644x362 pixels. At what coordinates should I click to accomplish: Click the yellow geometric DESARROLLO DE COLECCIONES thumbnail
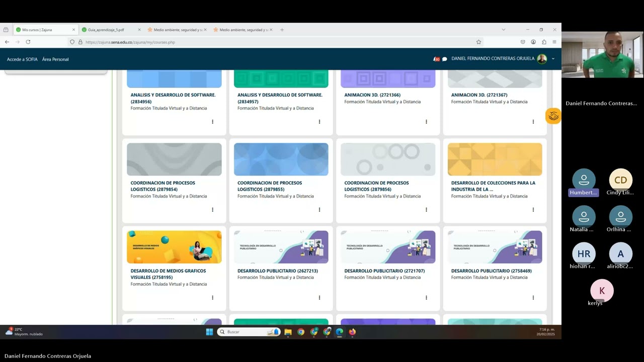(495, 159)
